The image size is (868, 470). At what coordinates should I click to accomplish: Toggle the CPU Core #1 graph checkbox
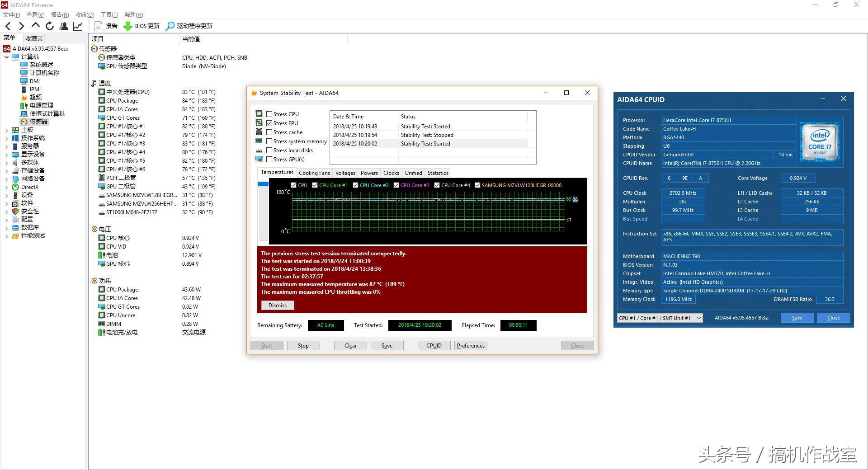[x=315, y=185]
